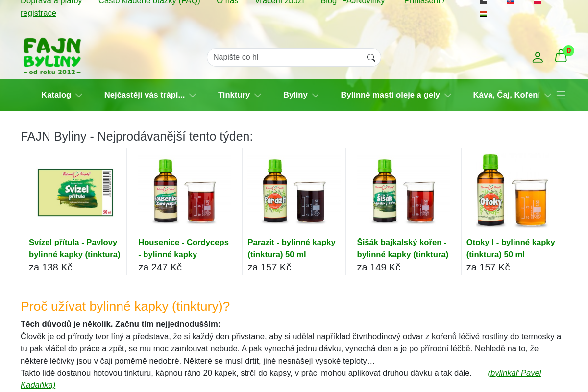Open 'Otoky I - bylinné kapky' title link
This screenshot has height=392, width=588.
click(511, 248)
